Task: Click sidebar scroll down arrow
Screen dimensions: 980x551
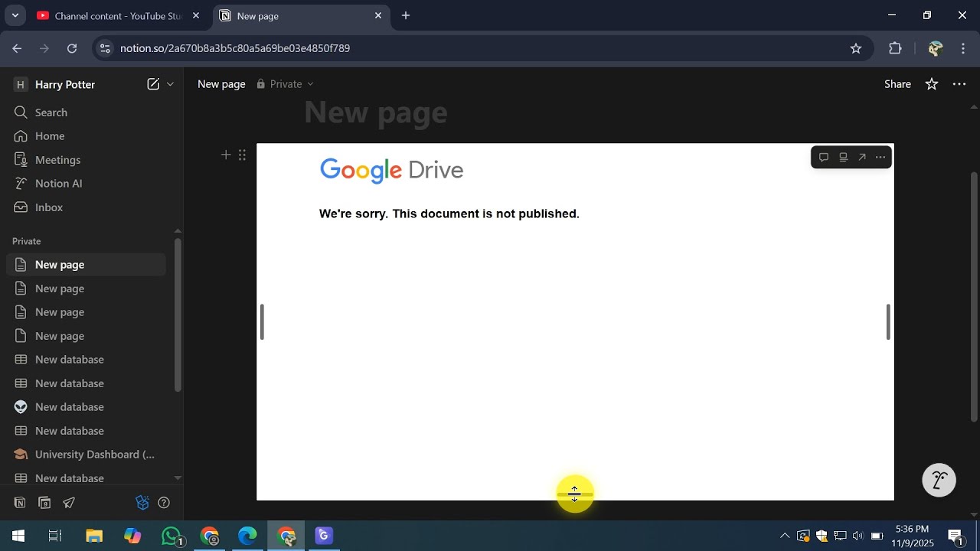Action: [x=178, y=478]
